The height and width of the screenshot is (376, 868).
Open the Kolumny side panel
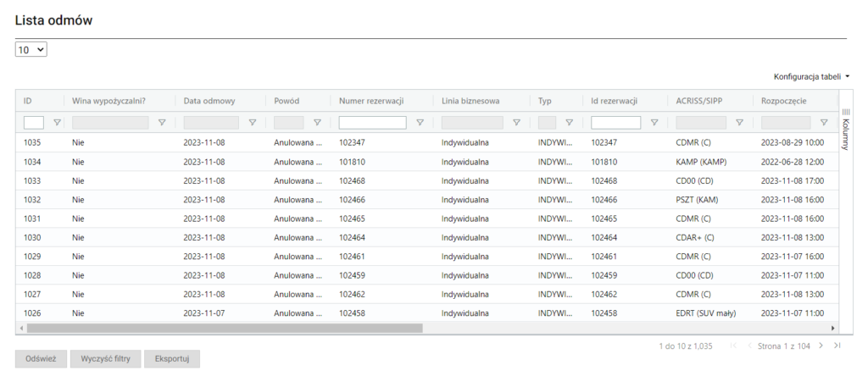(x=845, y=131)
